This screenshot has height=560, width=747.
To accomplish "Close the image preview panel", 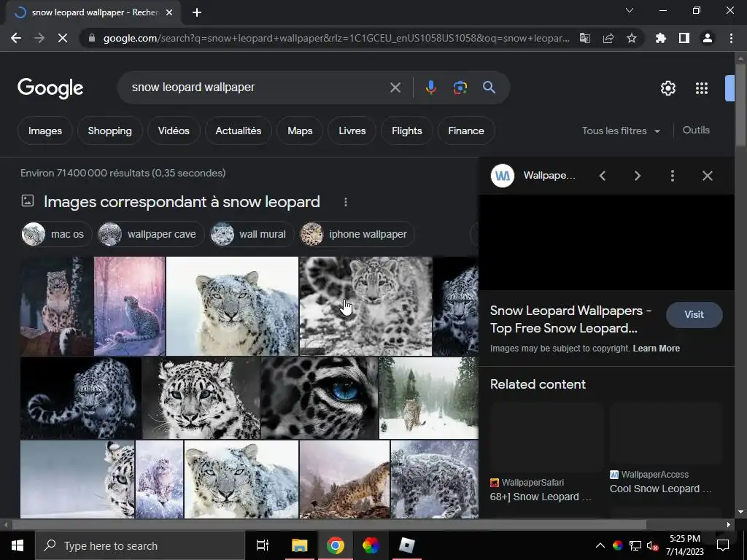I will click(x=708, y=176).
